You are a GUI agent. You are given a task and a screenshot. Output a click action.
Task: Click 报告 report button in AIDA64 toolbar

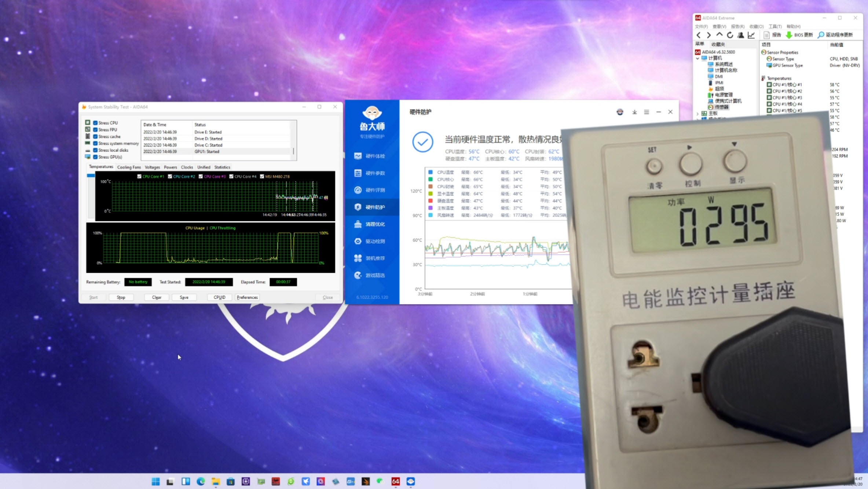click(x=772, y=35)
